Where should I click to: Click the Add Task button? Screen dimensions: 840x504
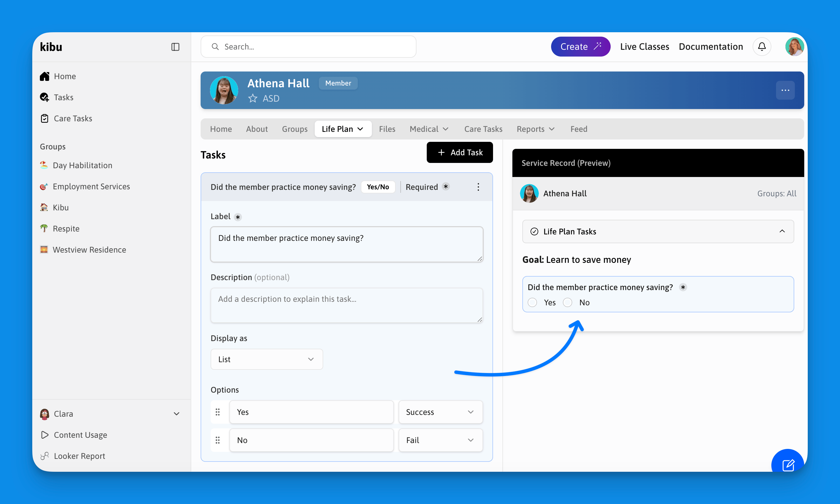tap(460, 152)
